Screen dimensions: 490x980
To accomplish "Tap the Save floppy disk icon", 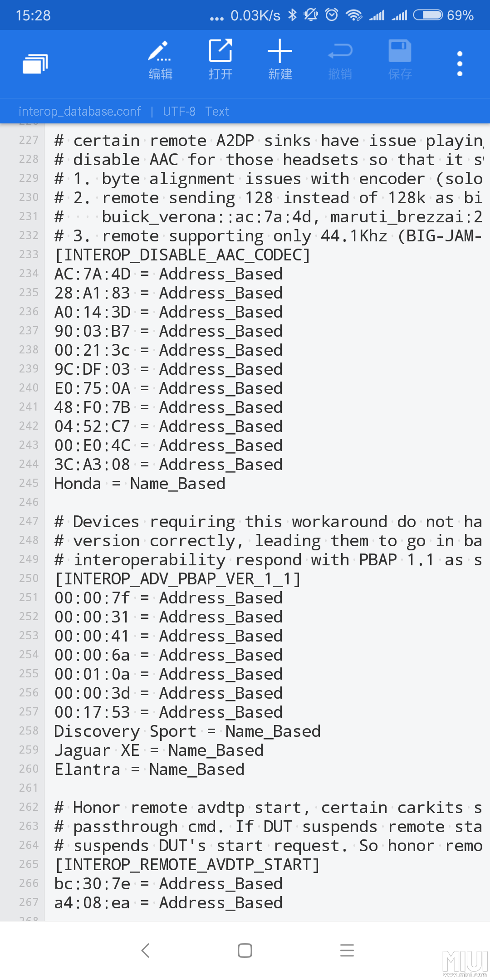I will [400, 60].
